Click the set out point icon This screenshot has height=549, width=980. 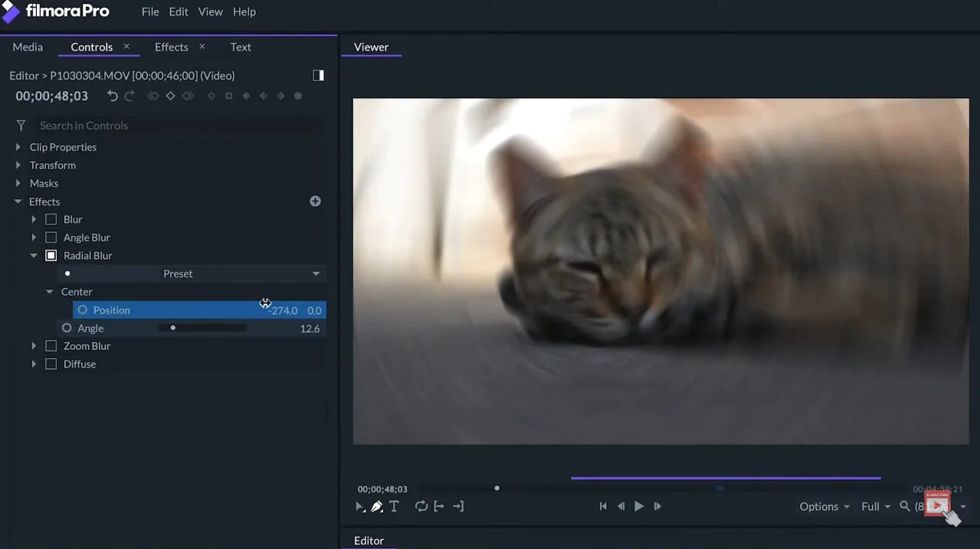[x=458, y=506]
